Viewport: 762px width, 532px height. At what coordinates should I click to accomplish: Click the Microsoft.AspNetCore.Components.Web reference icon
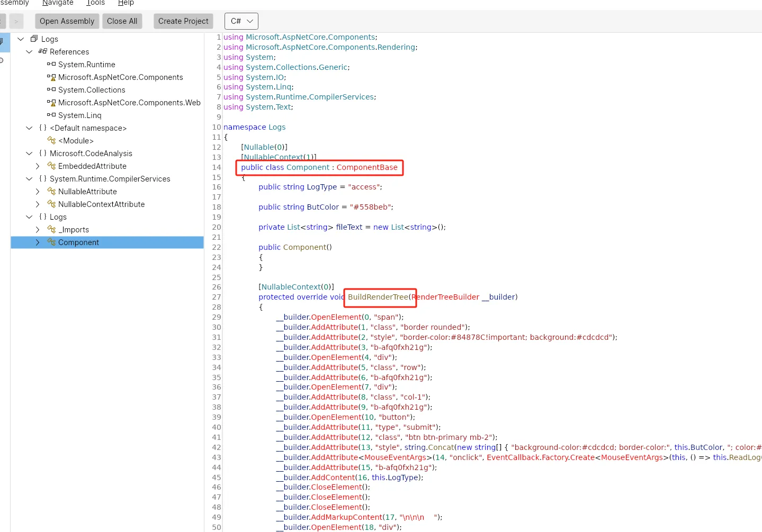tap(51, 103)
